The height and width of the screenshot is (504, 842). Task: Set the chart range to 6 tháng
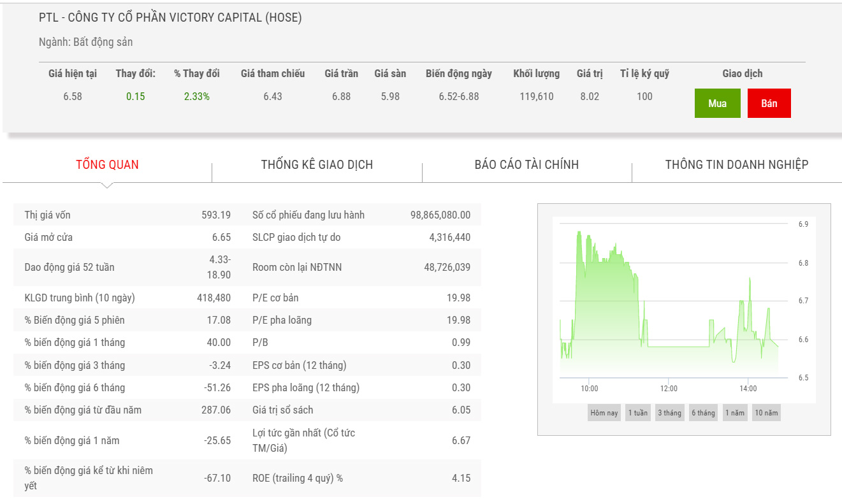point(703,413)
